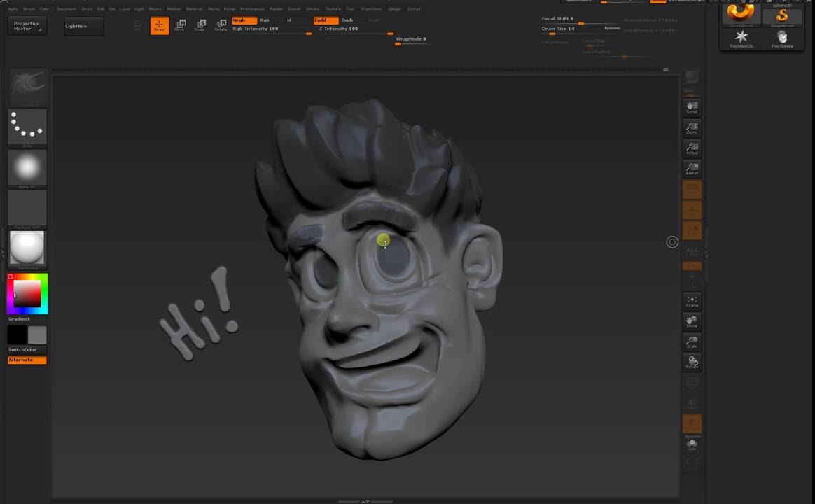
Task: Click the Zoom canvas icon
Action: [x=692, y=128]
